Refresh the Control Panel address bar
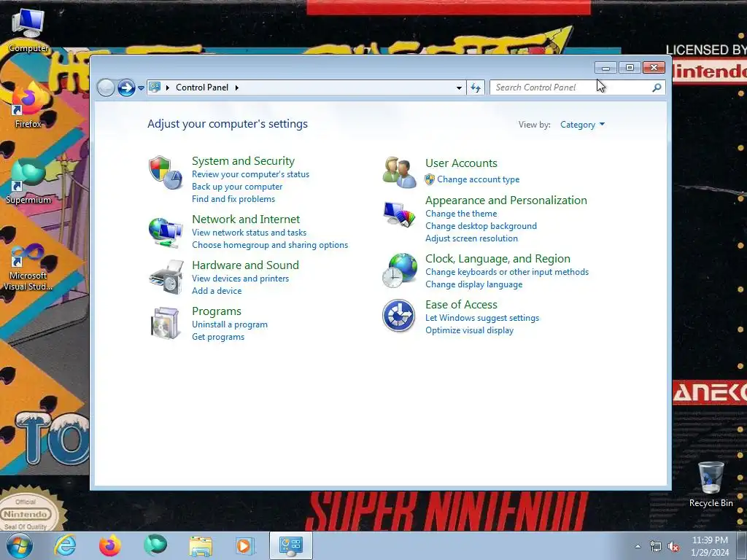This screenshot has height=560, width=747. point(476,87)
